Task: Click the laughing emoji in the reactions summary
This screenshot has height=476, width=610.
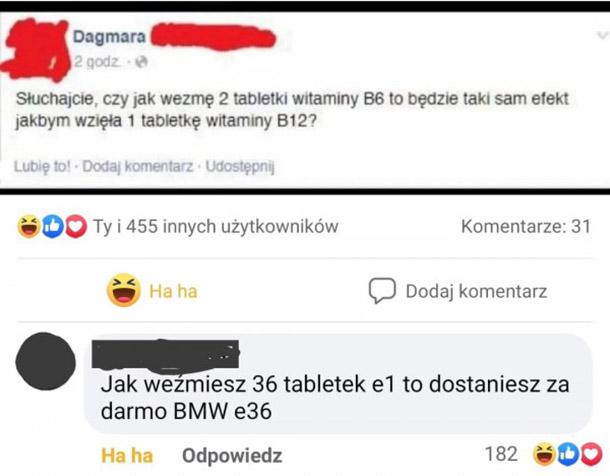Action: pos(28,226)
